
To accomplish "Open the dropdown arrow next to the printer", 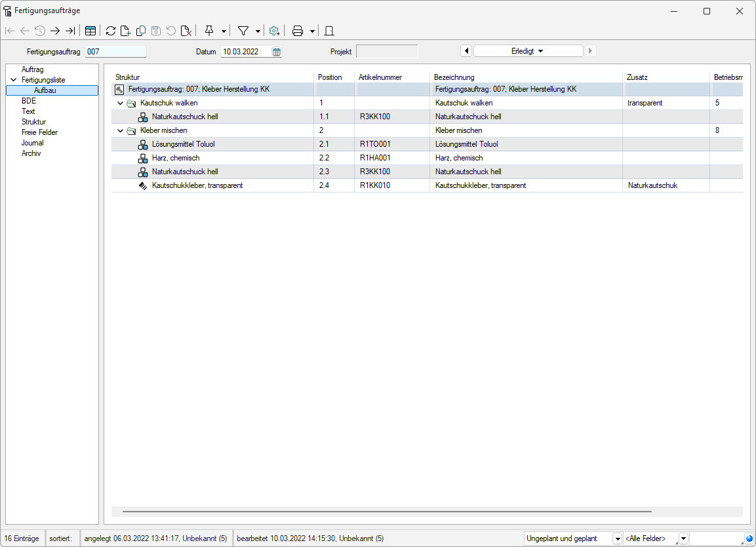I will 312,31.
